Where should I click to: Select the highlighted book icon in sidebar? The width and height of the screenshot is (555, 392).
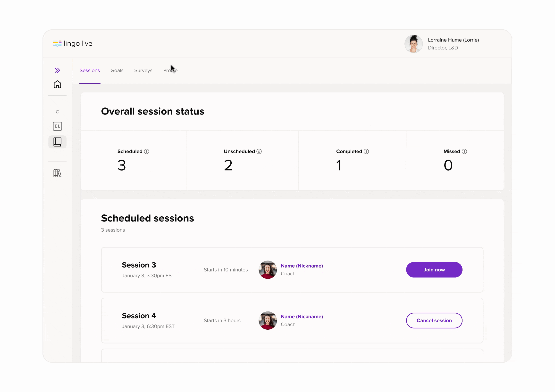tap(57, 142)
